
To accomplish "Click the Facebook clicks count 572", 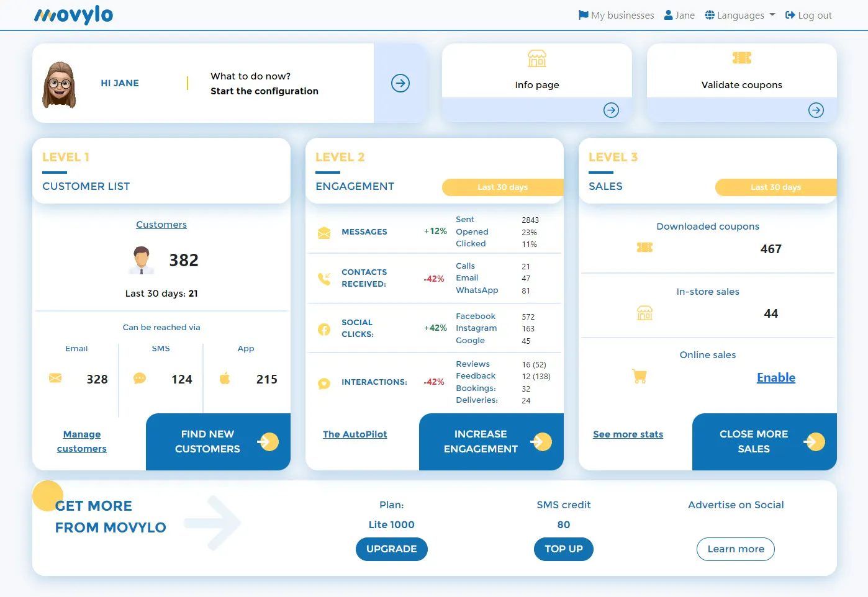I will pos(528,317).
